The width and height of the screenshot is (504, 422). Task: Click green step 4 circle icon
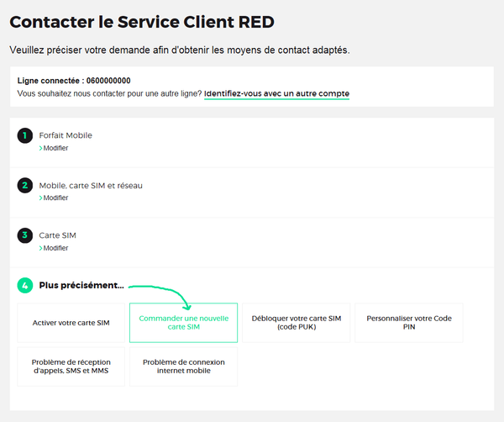pos(25,285)
